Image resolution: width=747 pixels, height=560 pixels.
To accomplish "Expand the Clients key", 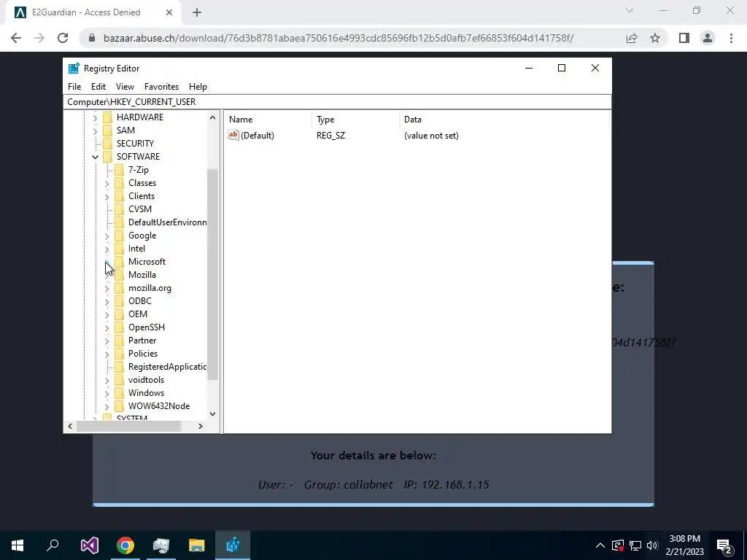I will pyautogui.click(x=107, y=196).
